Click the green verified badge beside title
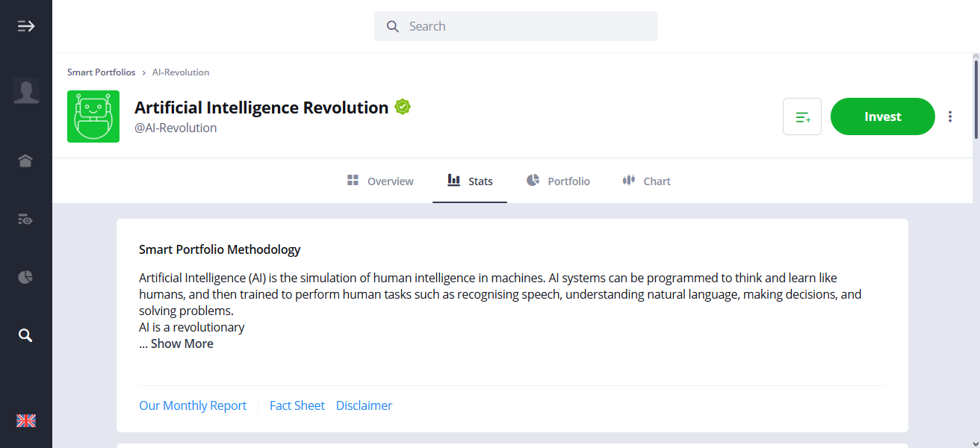980x448 pixels. [x=403, y=107]
